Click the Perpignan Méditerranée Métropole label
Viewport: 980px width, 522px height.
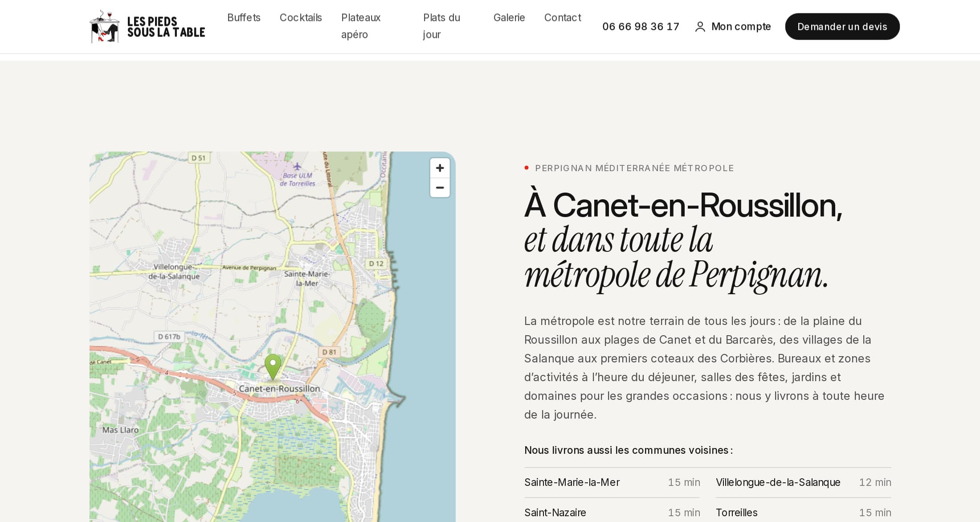pyautogui.click(x=634, y=168)
